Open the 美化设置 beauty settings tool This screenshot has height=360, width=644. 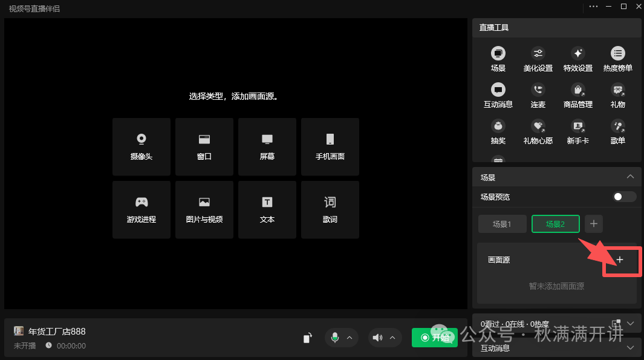point(537,59)
